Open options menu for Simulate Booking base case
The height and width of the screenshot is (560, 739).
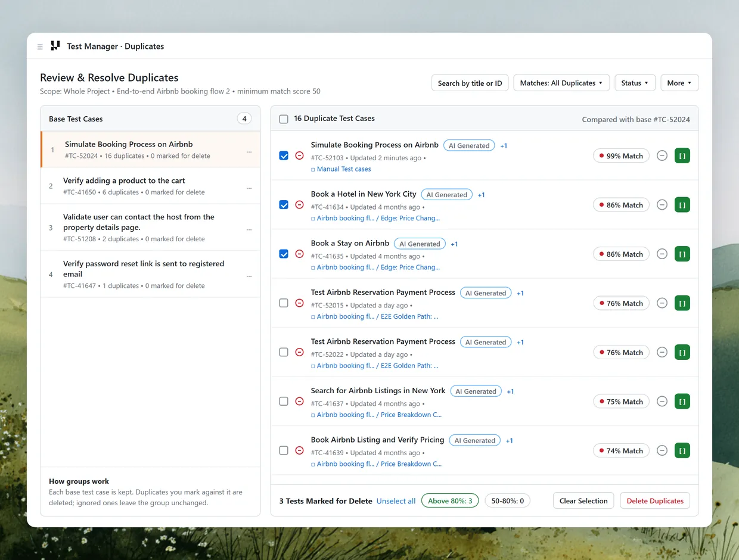[249, 151]
